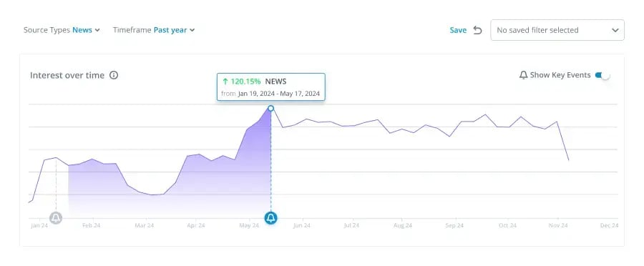Click the Jul 24 axis label
The width and height of the screenshot is (644, 266).
[351, 225]
